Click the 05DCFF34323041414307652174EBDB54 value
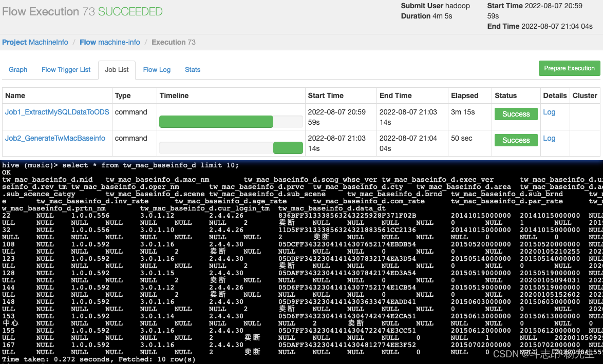Viewport: 603px width, 364px height. coord(347,244)
